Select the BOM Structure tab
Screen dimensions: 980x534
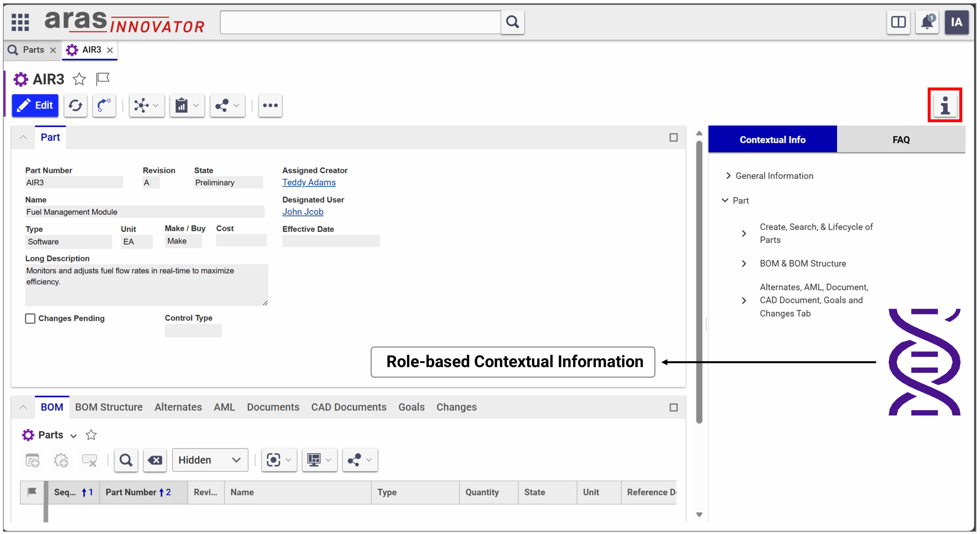(109, 407)
